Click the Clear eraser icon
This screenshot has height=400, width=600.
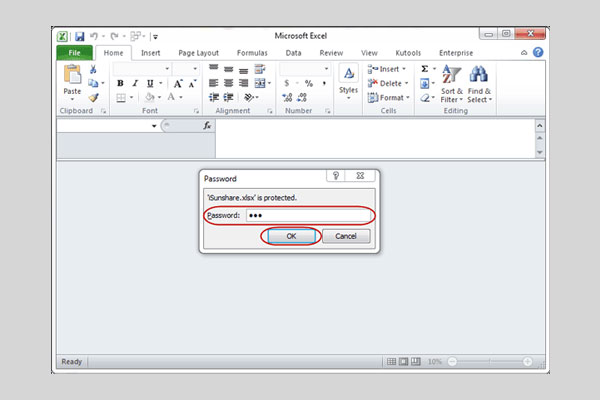point(425,98)
